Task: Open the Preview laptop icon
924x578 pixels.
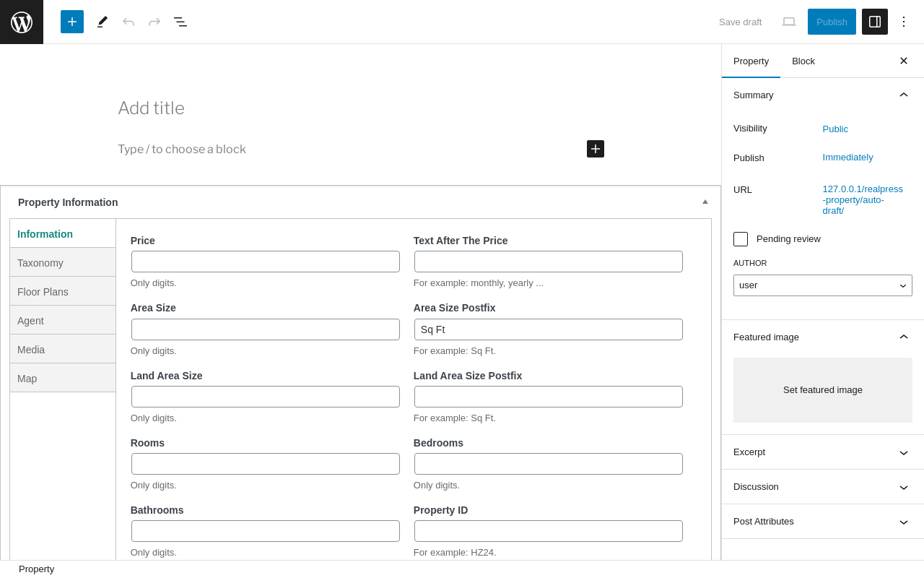Action: pos(789,22)
